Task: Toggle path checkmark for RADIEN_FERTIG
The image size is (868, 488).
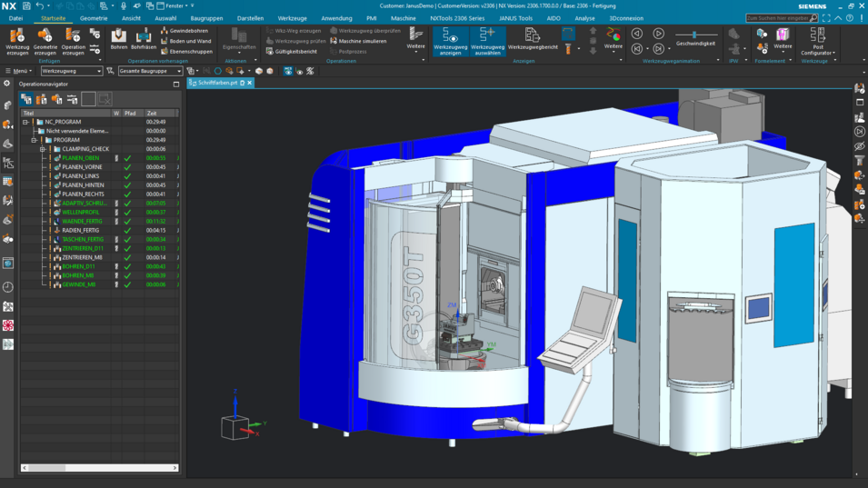Action: pos(128,230)
